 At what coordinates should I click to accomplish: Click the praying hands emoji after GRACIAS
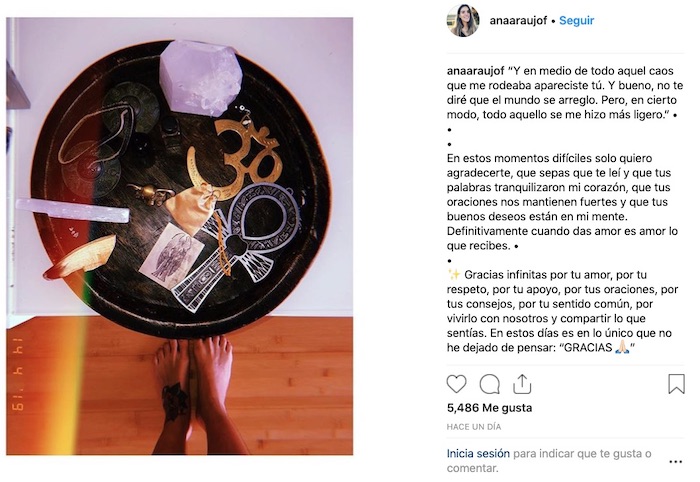[622, 348]
